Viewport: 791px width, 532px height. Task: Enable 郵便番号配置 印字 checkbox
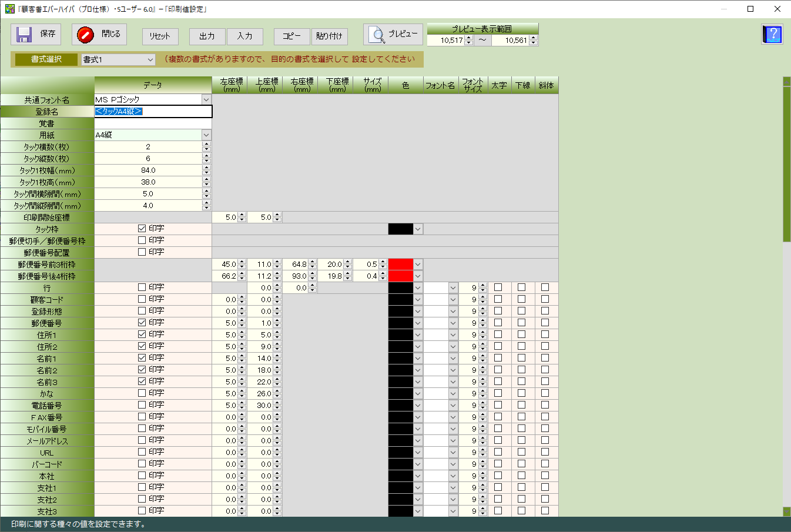[142, 252]
